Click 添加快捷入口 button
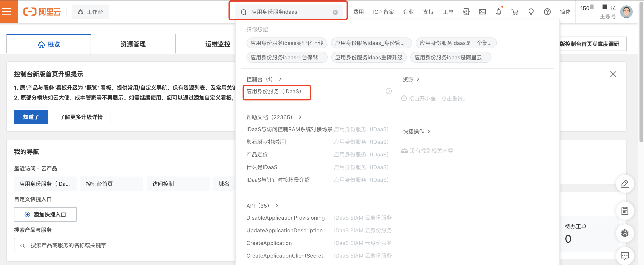Image resolution: width=644 pixels, height=265 pixels. (x=45, y=214)
